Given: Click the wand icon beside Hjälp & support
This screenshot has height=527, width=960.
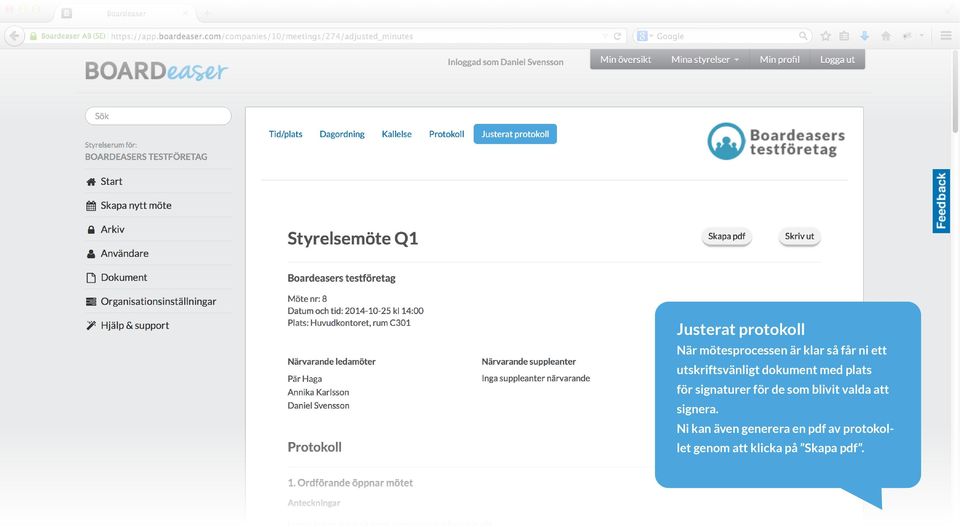Looking at the screenshot, I should [x=91, y=326].
